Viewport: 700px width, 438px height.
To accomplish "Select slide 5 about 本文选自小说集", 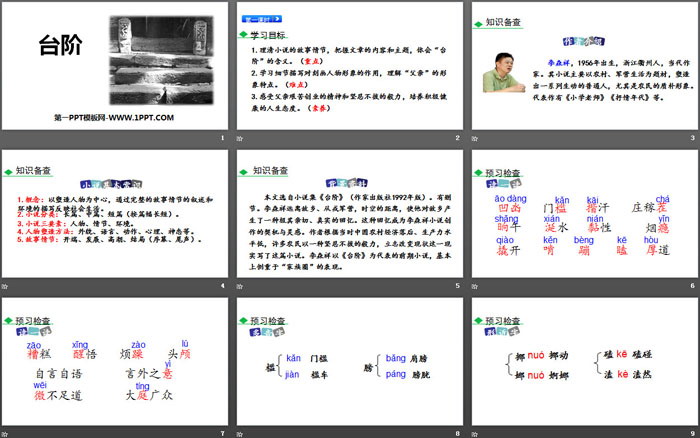I will coord(350,213).
